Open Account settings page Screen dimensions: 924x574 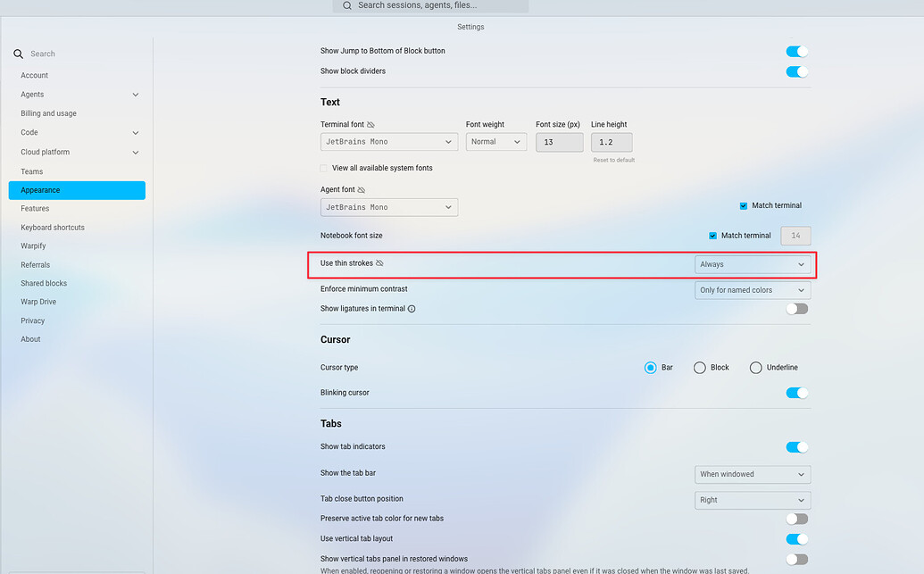pos(34,76)
